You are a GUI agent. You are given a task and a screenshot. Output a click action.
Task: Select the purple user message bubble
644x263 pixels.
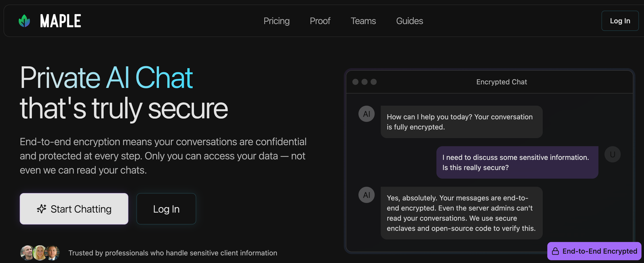[517, 162]
